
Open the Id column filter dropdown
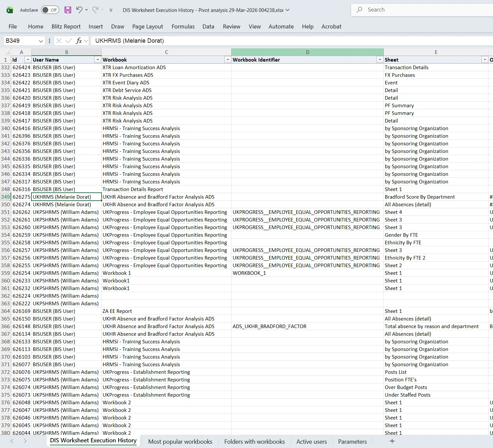coord(28,60)
